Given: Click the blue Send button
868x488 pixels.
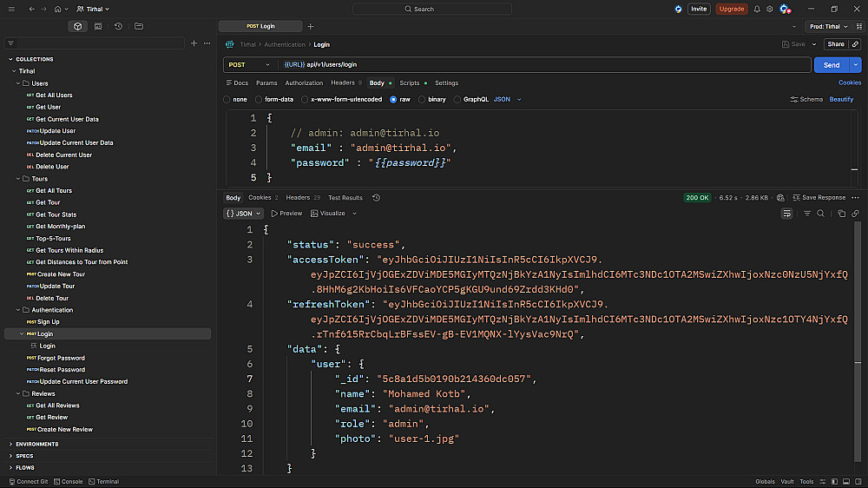Looking at the screenshot, I should (831, 65).
